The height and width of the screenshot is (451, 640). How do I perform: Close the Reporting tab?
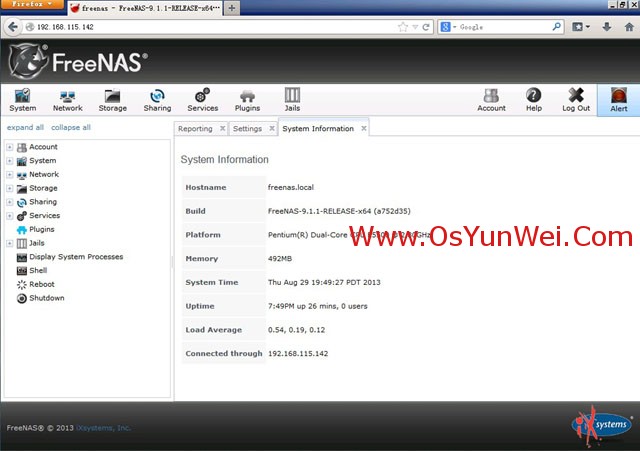click(222, 129)
